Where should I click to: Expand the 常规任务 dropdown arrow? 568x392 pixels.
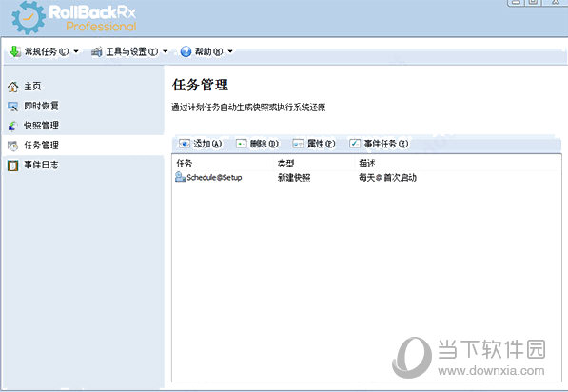tap(76, 51)
